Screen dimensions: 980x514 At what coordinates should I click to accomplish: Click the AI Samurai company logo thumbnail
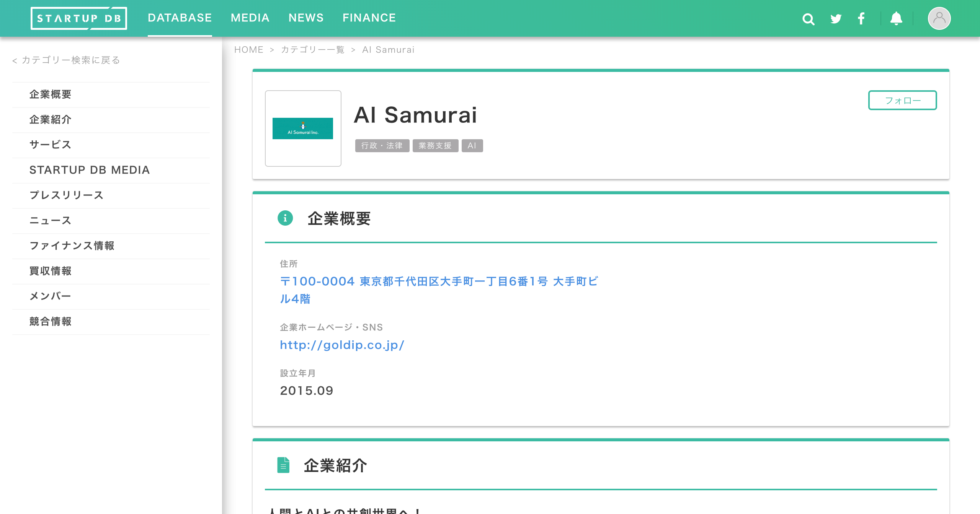click(x=303, y=128)
